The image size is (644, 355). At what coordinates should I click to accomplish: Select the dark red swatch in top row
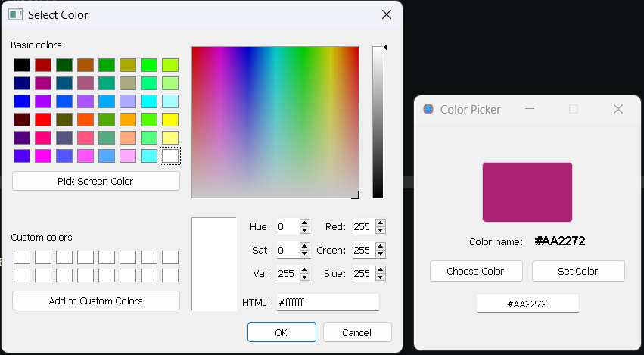[x=43, y=65]
